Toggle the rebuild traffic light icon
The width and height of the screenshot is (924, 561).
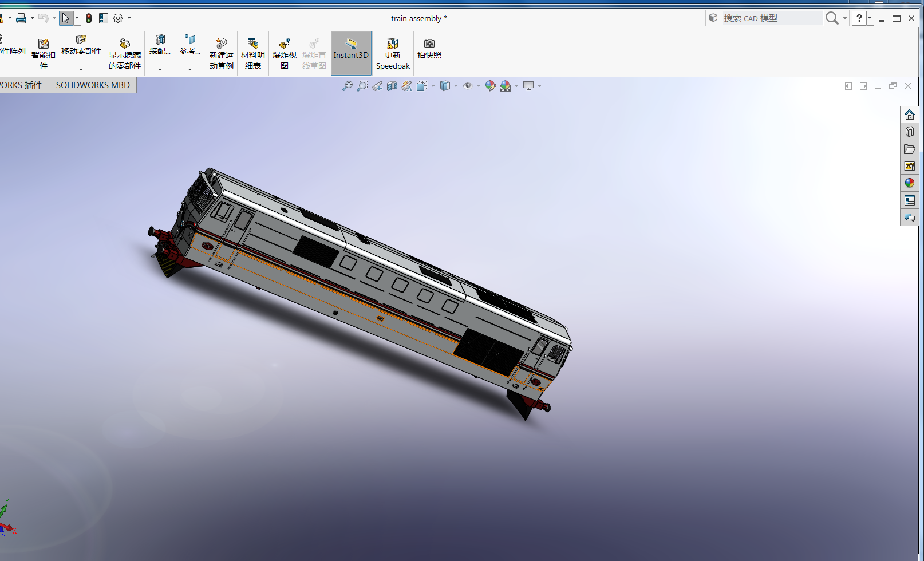click(x=89, y=18)
